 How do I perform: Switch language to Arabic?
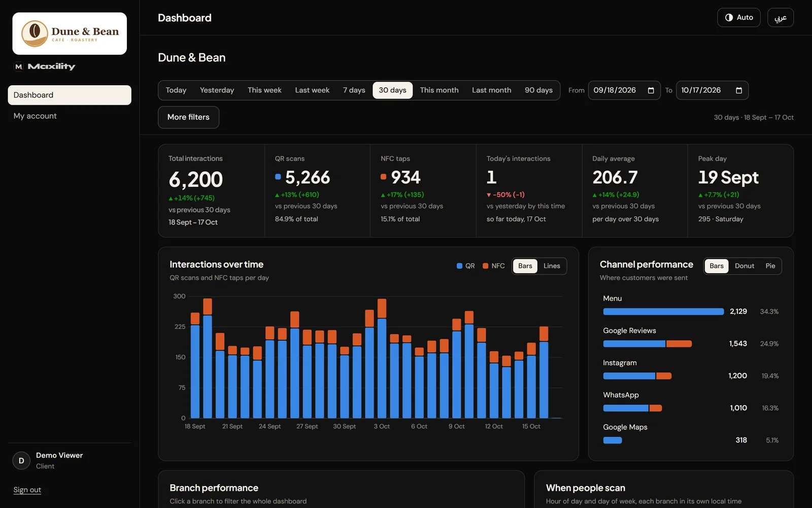pyautogui.click(x=781, y=17)
